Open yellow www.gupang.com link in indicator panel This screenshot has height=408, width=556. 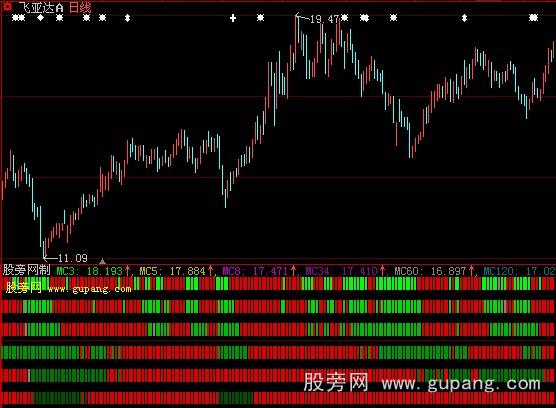[x=89, y=289]
